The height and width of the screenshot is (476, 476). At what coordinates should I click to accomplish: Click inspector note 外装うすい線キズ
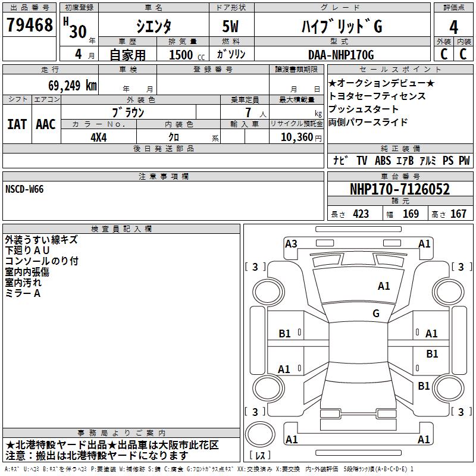(41, 240)
